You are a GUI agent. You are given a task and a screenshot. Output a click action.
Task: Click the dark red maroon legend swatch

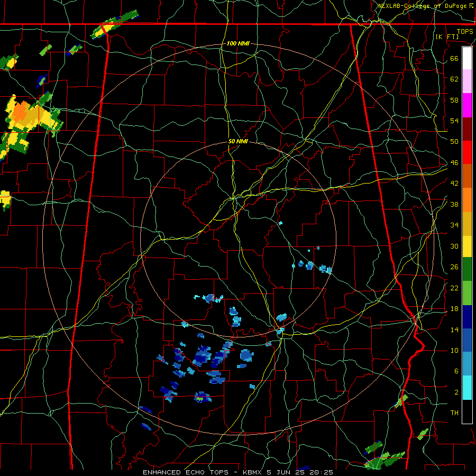tap(467, 129)
